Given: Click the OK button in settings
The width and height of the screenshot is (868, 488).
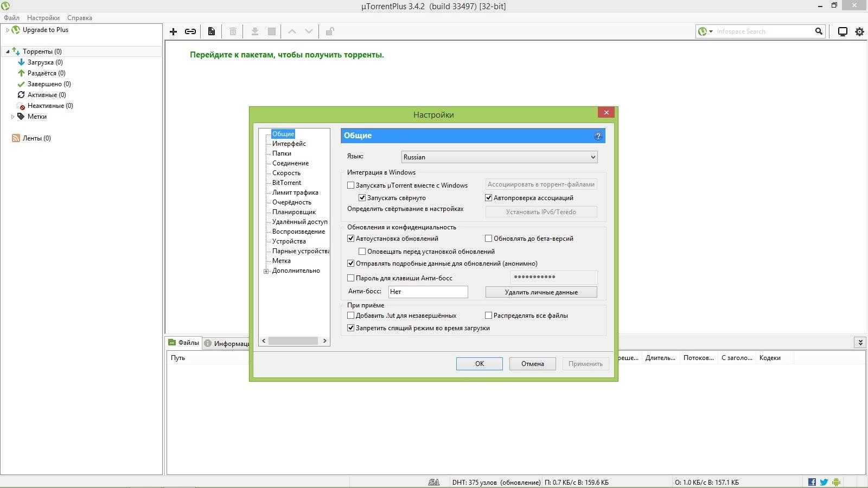Looking at the screenshot, I should click(x=480, y=364).
